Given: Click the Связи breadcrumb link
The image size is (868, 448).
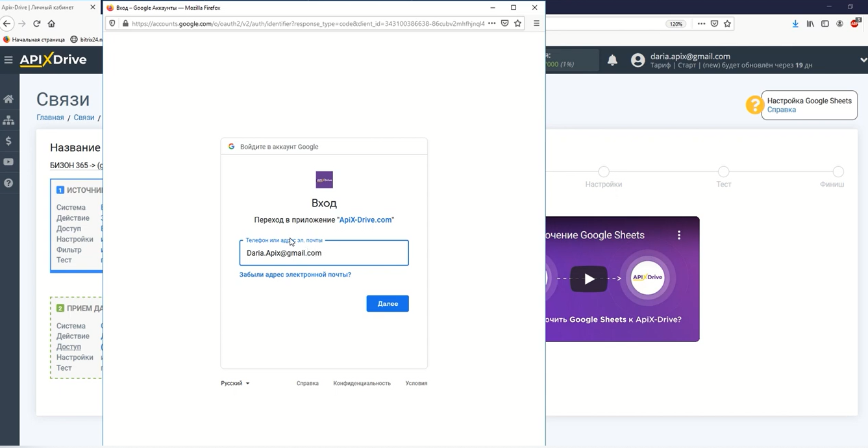Looking at the screenshot, I should click(x=84, y=118).
